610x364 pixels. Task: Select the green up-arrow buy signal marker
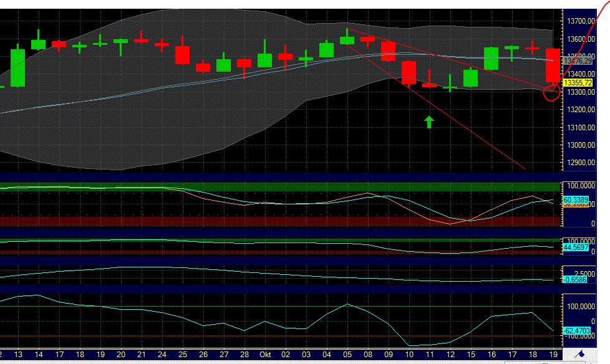click(428, 122)
